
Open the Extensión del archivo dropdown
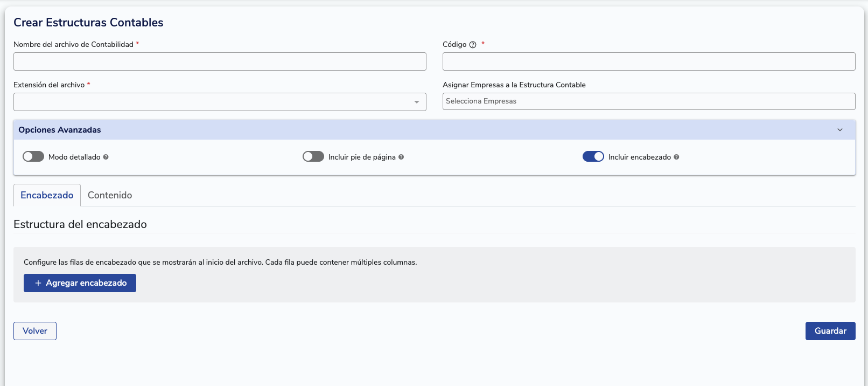tap(220, 102)
